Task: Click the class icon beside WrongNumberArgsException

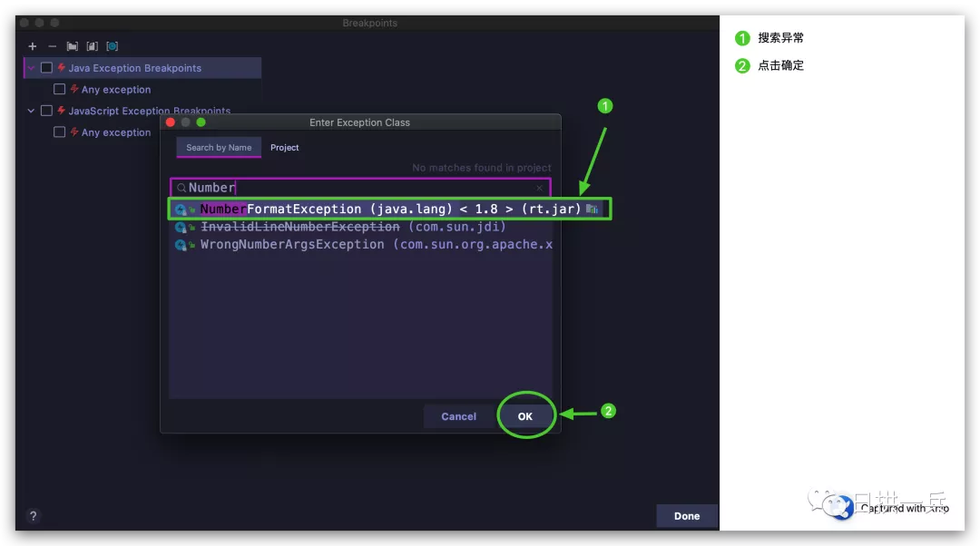Action: [182, 244]
